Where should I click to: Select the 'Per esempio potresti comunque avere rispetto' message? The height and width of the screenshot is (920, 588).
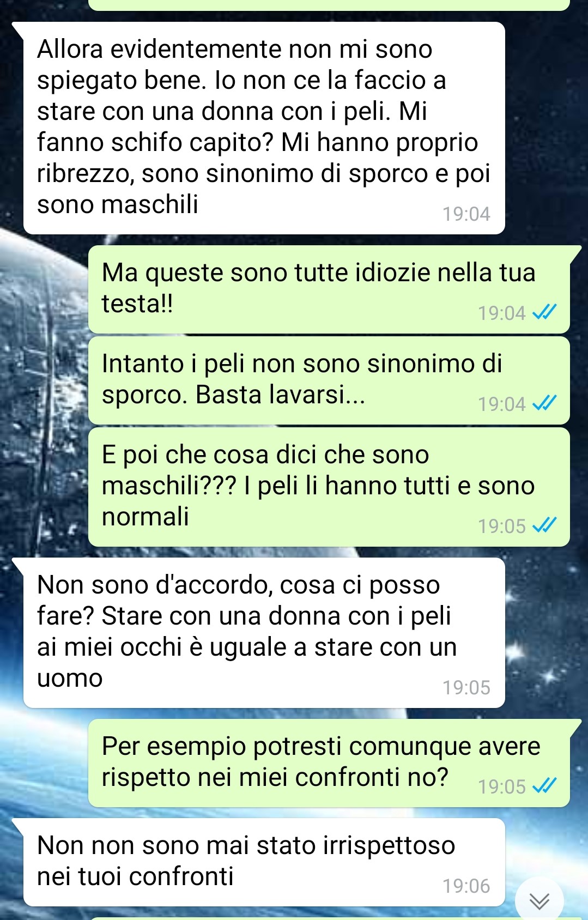[329, 763]
